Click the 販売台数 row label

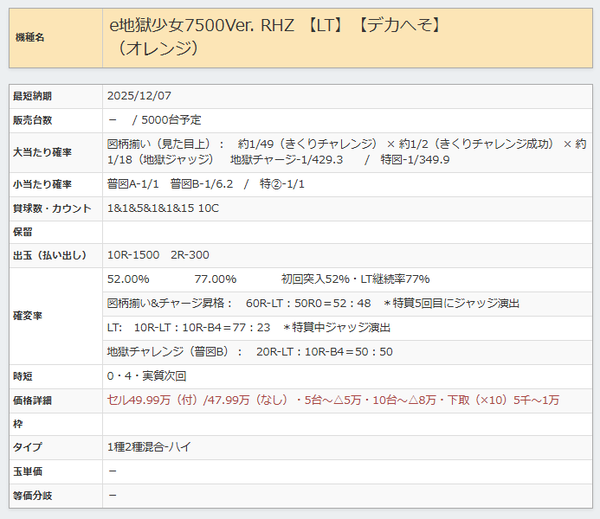[32, 120]
